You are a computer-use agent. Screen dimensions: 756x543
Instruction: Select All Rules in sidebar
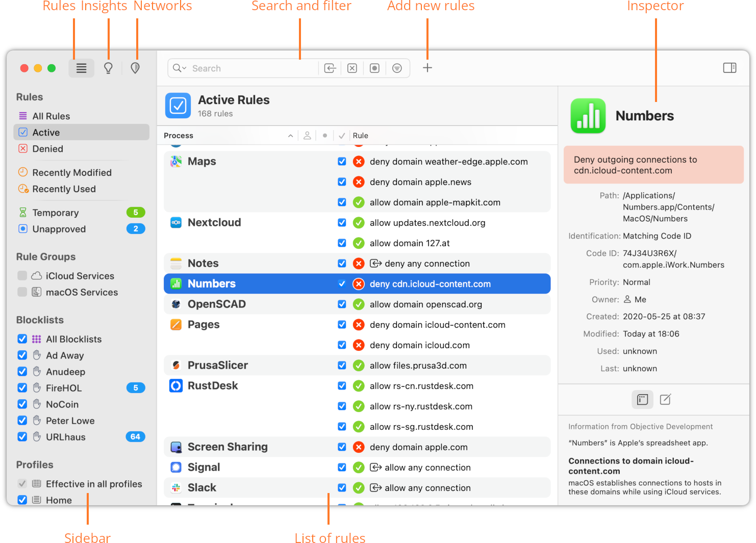(81, 116)
